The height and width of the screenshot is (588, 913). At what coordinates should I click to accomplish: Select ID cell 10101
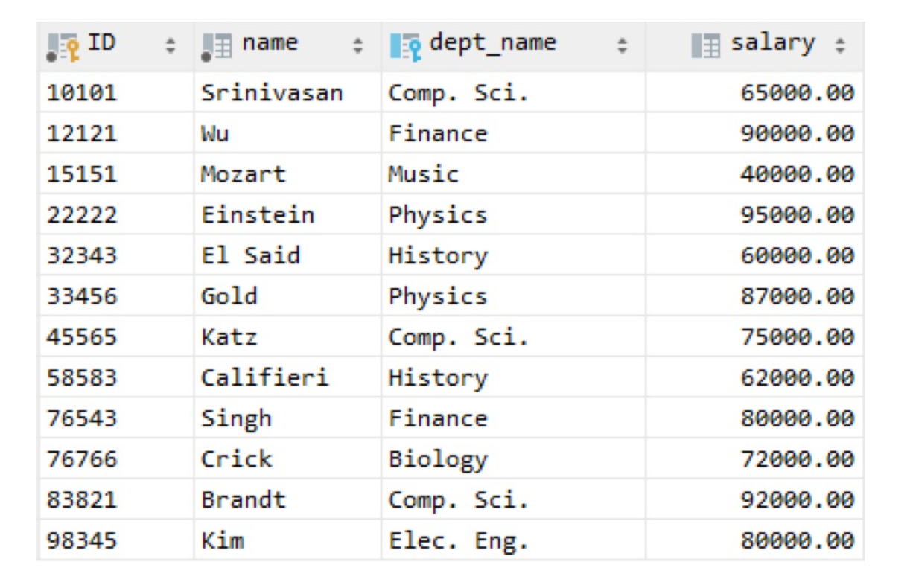click(115, 92)
